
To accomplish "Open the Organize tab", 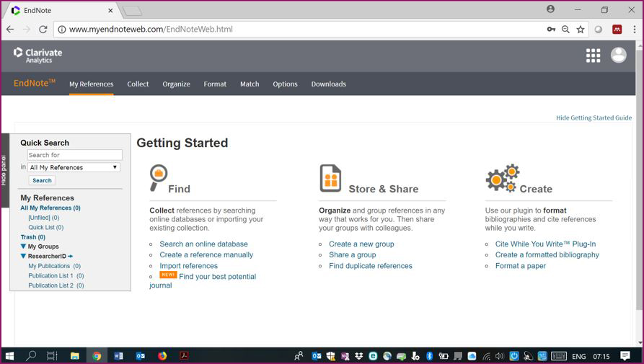I will pos(176,84).
